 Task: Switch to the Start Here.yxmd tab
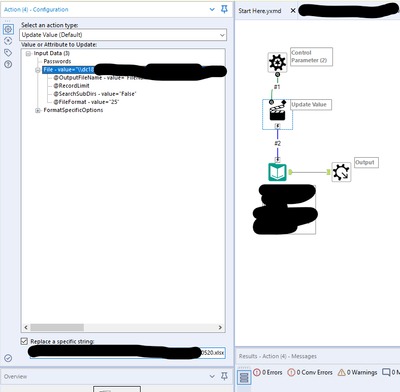(x=260, y=11)
